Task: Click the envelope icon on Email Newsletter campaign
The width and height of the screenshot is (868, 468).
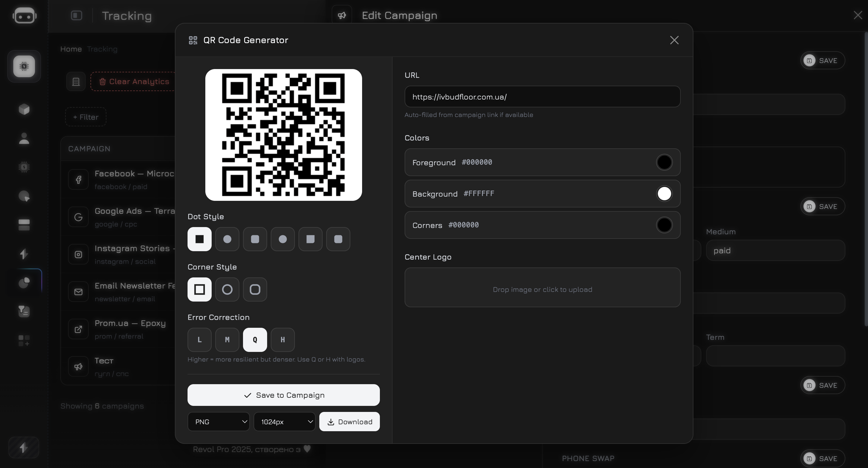Action: click(78, 292)
